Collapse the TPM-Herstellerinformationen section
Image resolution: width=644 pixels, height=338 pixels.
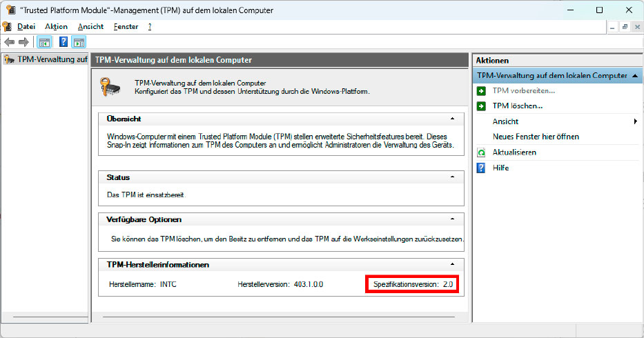point(452,264)
